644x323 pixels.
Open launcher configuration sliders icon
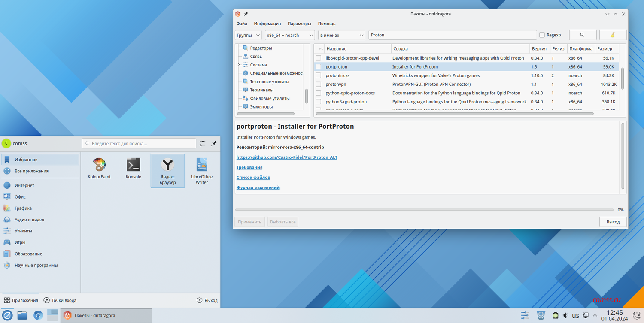click(203, 143)
